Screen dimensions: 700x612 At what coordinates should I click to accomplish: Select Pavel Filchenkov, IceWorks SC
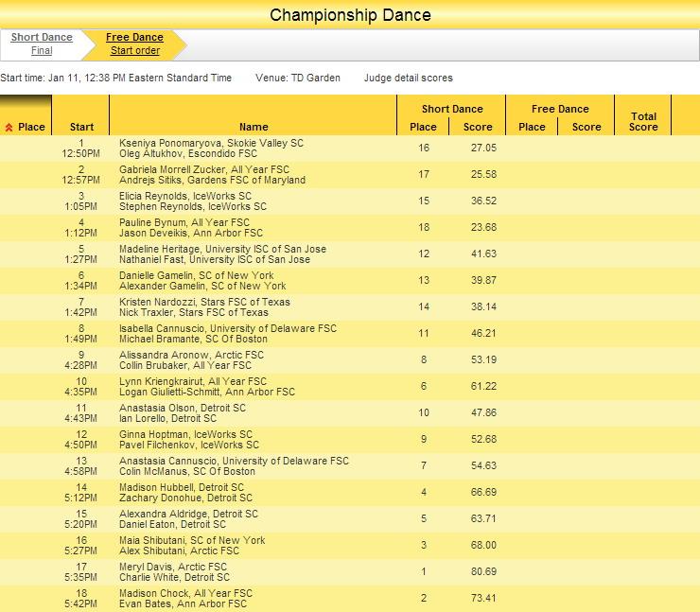tap(189, 445)
